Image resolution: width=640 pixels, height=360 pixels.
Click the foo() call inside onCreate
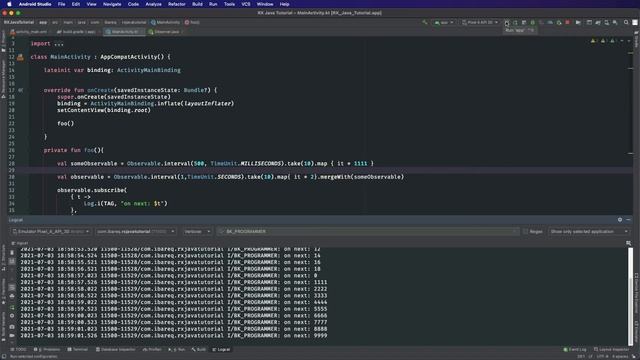click(x=66, y=123)
